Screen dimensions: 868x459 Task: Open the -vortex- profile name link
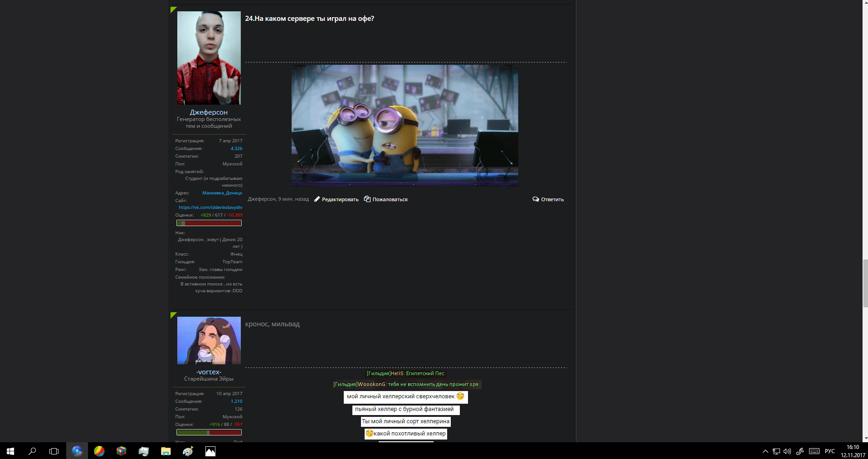(x=209, y=372)
